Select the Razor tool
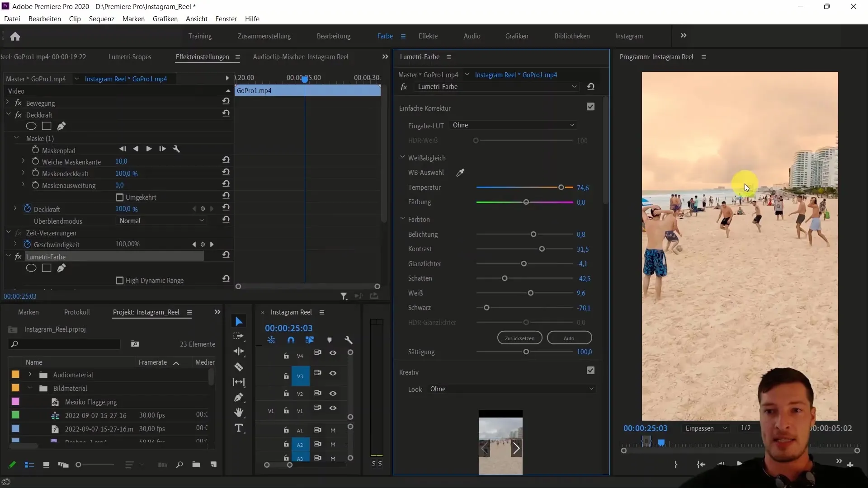This screenshot has height=488, width=868. pos(239,367)
